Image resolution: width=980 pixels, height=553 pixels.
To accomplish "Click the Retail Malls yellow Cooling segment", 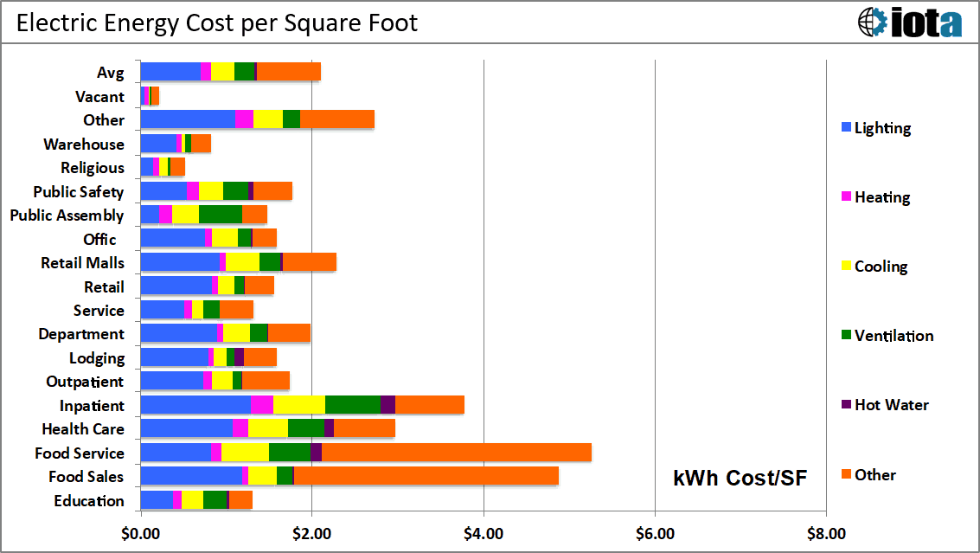I will pos(242,262).
